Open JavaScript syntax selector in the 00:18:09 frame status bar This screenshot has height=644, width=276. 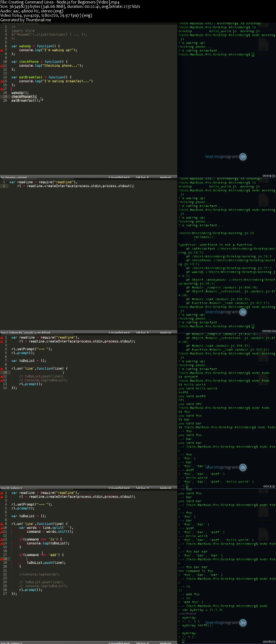coord(165,643)
